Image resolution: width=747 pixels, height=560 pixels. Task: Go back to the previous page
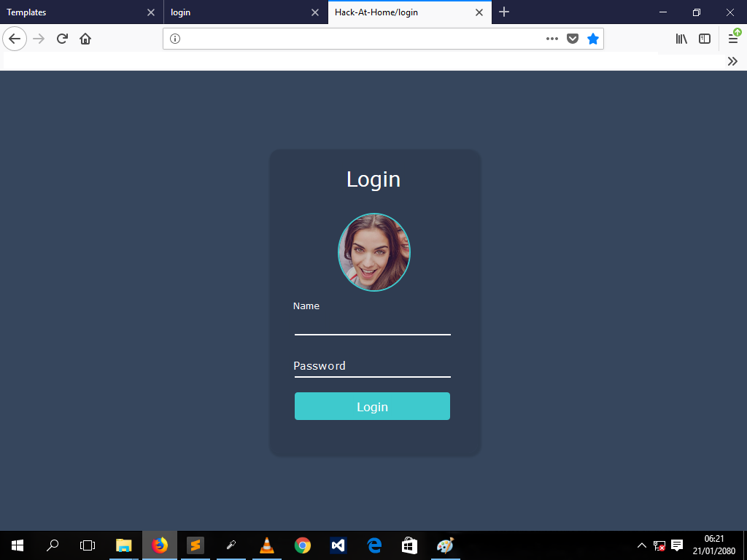point(15,39)
